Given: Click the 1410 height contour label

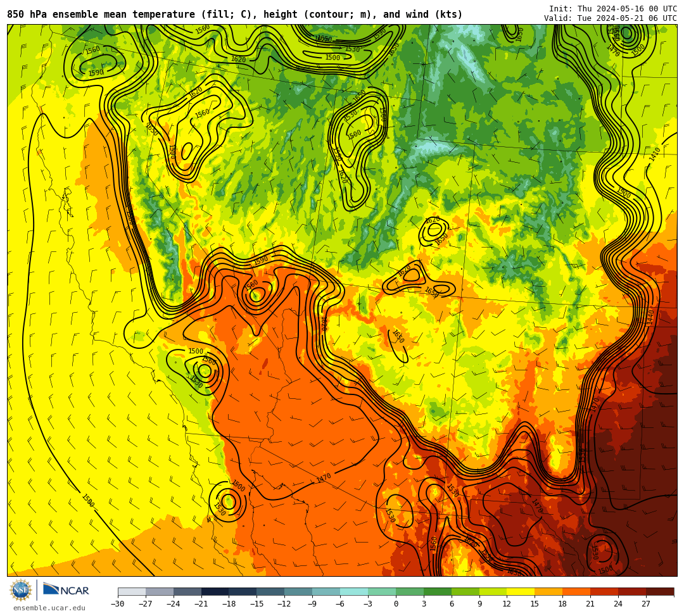Looking at the screenshot, I should (x=655, y=154).
